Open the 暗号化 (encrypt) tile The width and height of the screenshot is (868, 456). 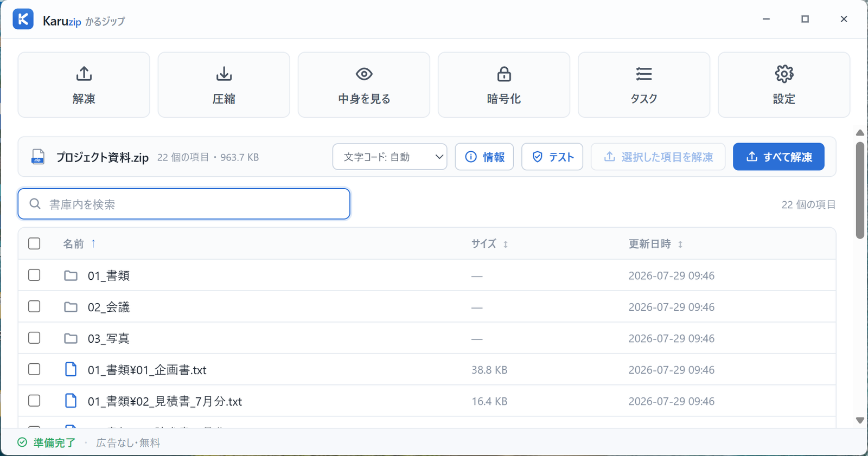(x=504, y=85)
